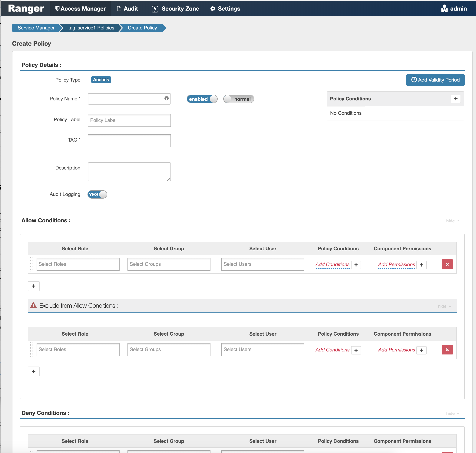Remove the Exclude from Allow row with red X

coord(447,350)
